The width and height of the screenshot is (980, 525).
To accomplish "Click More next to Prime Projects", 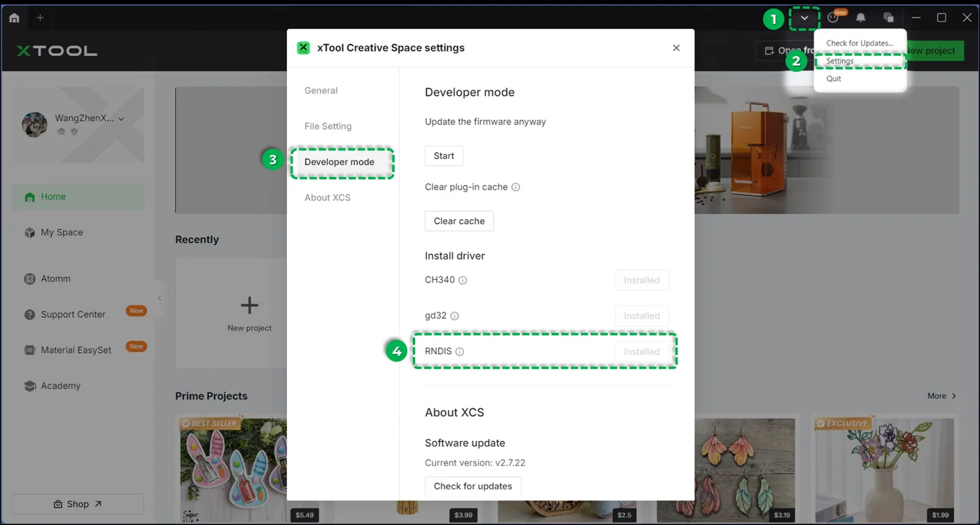I will point(941,396).
